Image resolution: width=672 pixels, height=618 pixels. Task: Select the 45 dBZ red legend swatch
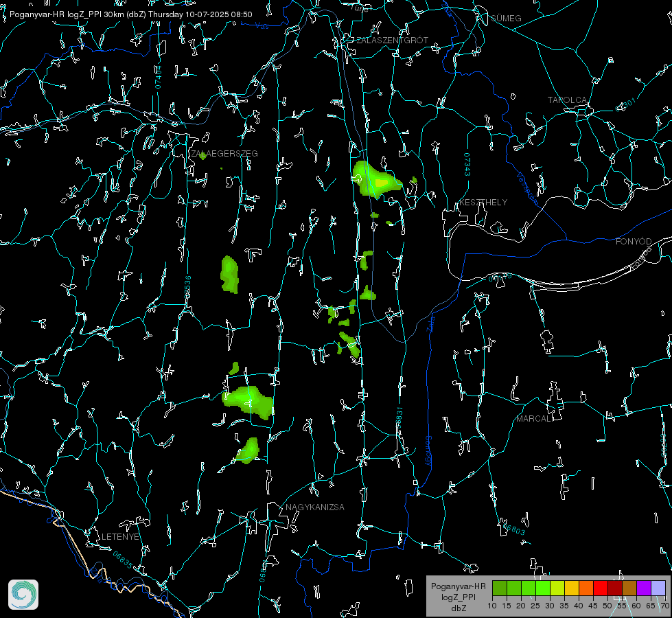[x=601, y=588]
